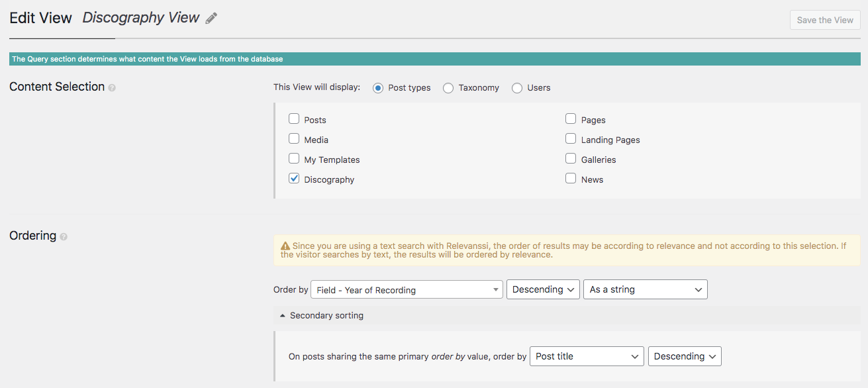Open the primary Descending order dropdown
The height and width of the screenshot is (388, 868).
pos(543,289)
